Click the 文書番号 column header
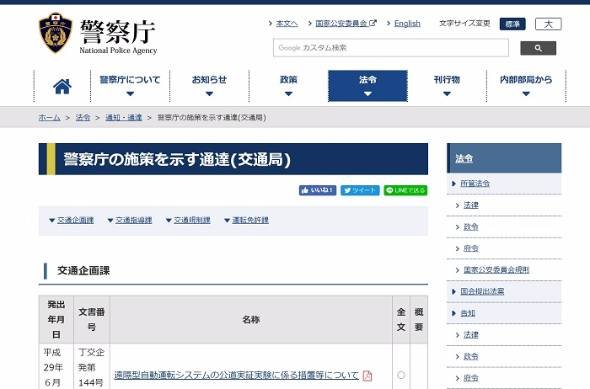Screen dimensions: 590x389 click(91, 320)
